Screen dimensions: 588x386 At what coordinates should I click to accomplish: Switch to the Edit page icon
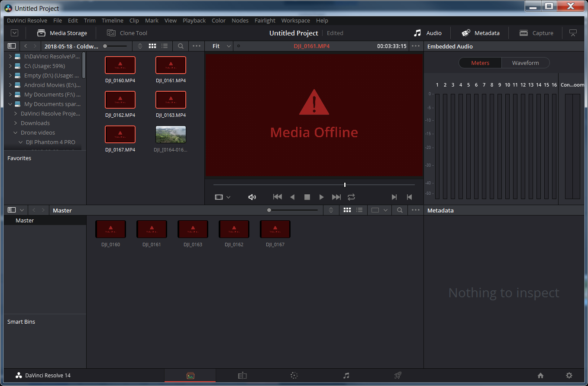click(242, 376)
